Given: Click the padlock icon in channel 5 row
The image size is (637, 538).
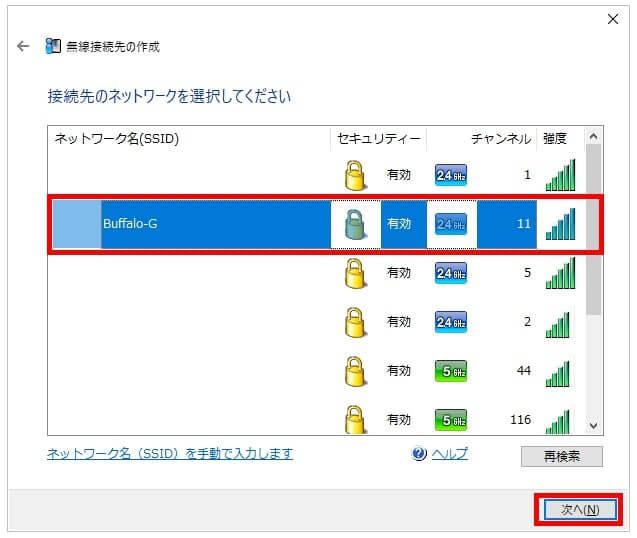Looking at the screenshot, I should click(x=355, y=273).
